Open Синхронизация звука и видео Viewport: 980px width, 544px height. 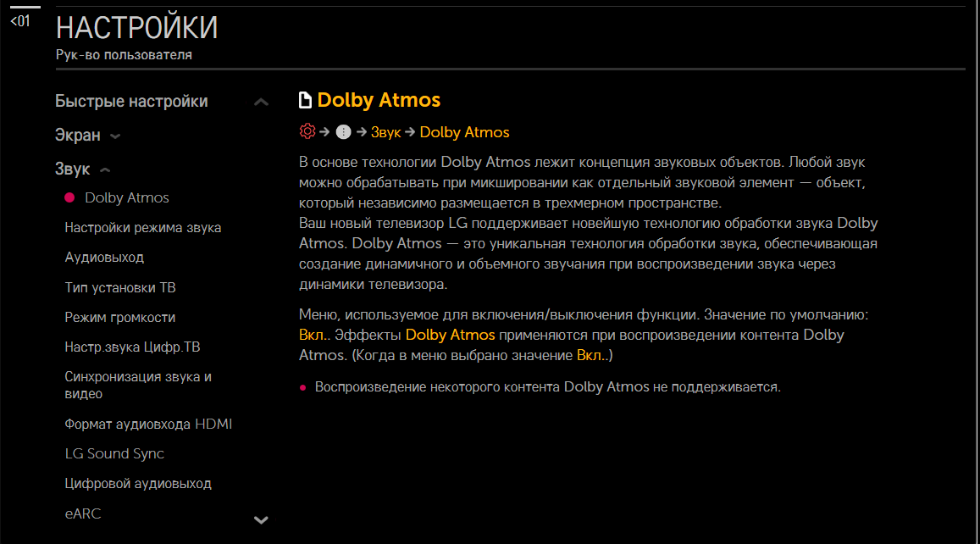click(137, 385)
